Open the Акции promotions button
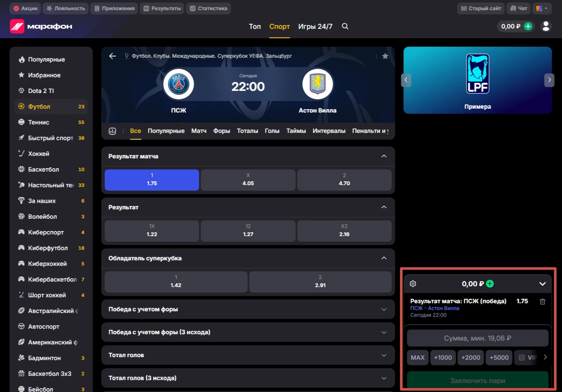 26,8
